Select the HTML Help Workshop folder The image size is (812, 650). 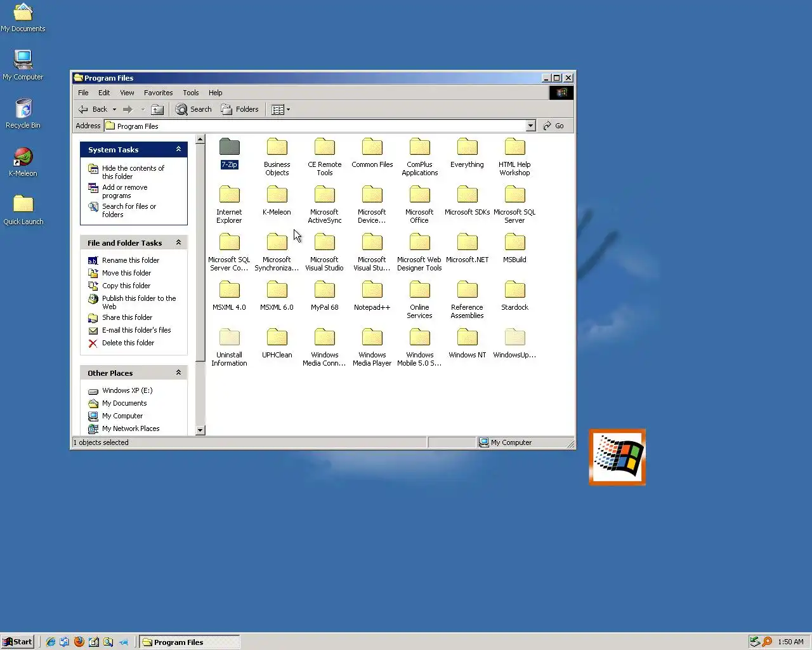point(514,156)
